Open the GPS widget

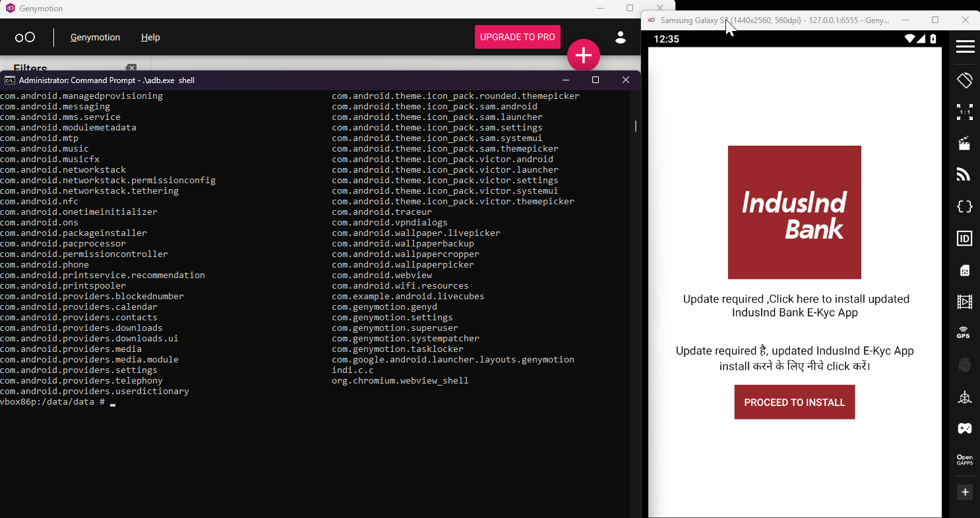pyautogui.click(x=965, y=333)
